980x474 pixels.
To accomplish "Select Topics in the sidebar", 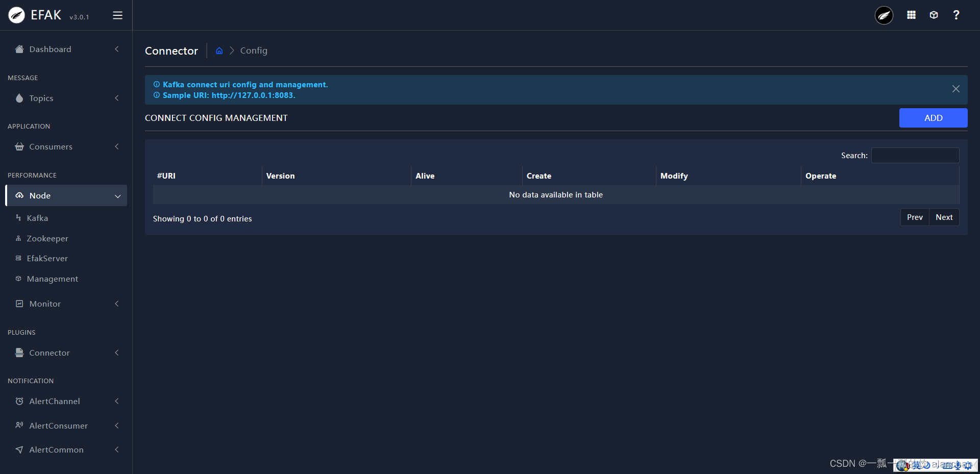I will pyautogui.click(x=66, y=98).
